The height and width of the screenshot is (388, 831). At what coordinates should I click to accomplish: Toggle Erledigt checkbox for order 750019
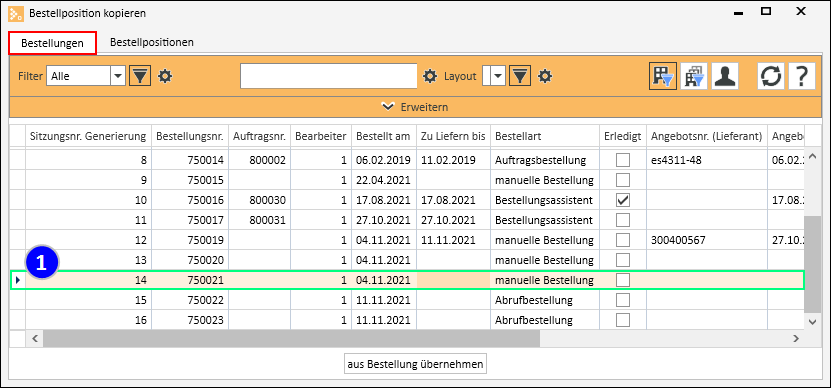(x=623, y=240)
